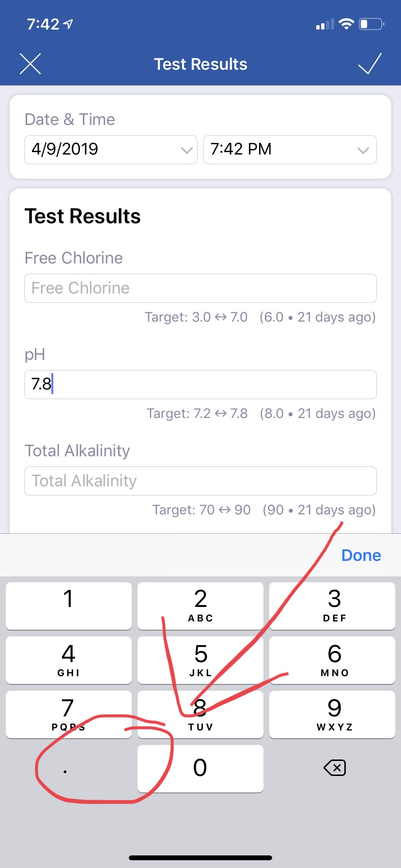Open the 7:42 PM time dropdown
Screen dimensions: 401x868
(290, 150)
